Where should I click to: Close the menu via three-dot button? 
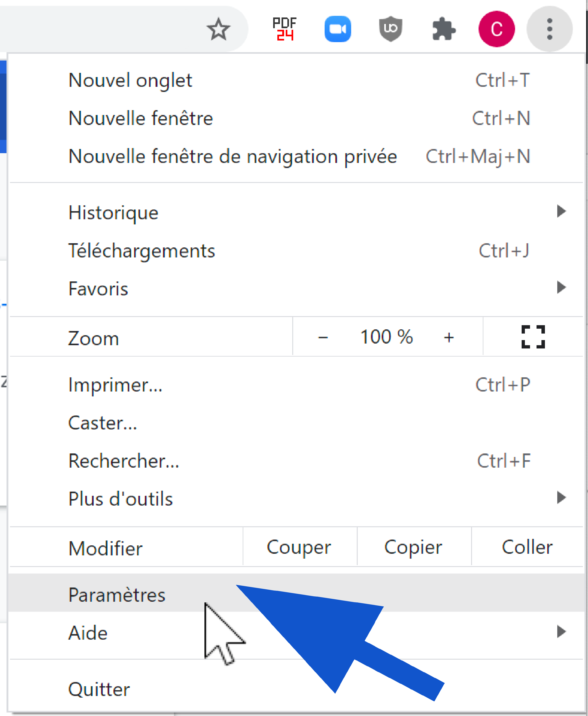[549, 29]
